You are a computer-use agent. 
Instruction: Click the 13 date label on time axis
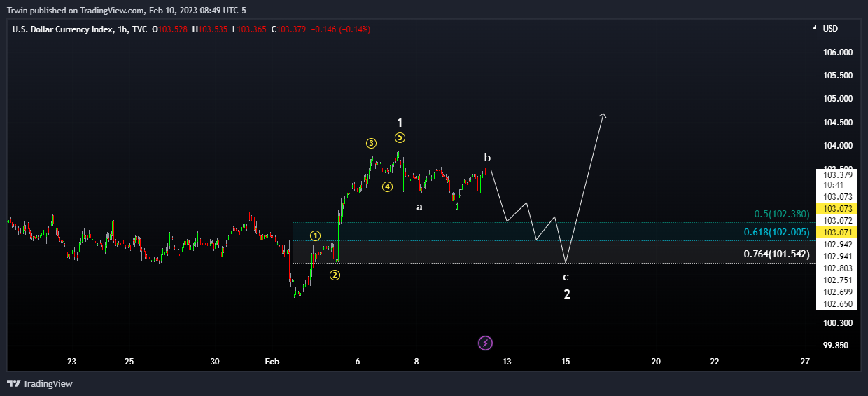click(507, 362)
